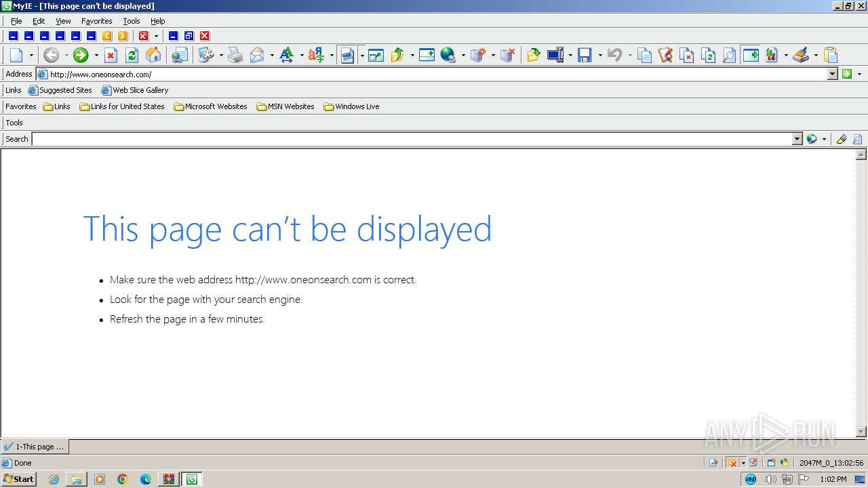
Task: Open the Windows Start button
Action: coord(19,479)
